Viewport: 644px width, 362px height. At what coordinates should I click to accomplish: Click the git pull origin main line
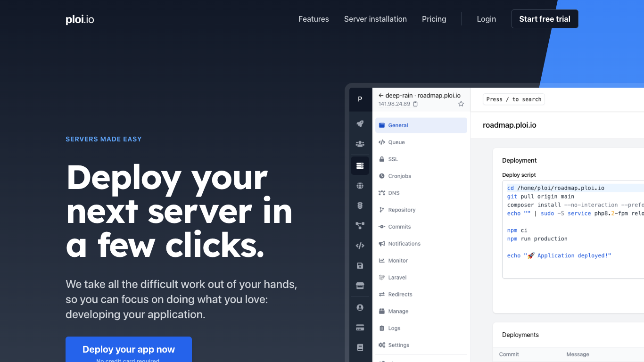[x=541, y=197]
